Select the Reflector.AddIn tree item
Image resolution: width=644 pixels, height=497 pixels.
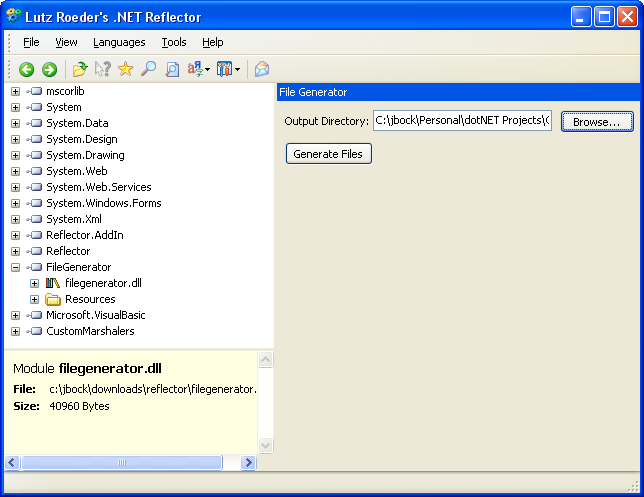click(x=85, y=235)
